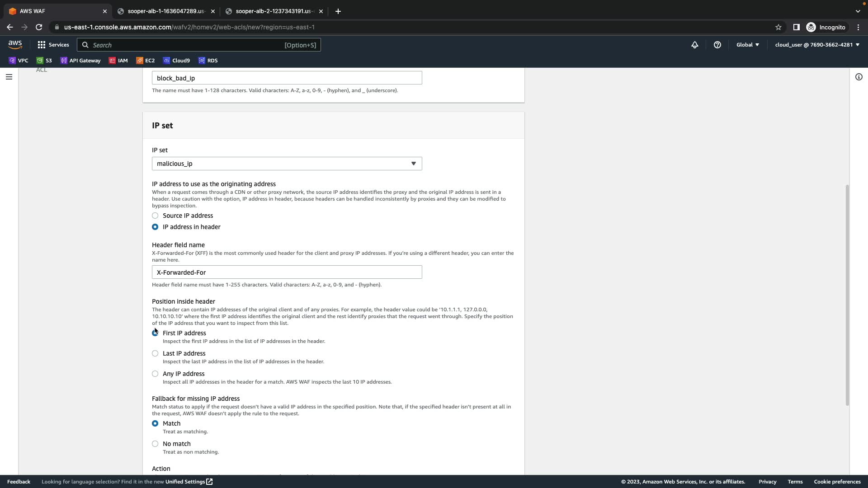Open the Global region dropdown
This screenshot has width=868, height=488.
pos(747,45)
